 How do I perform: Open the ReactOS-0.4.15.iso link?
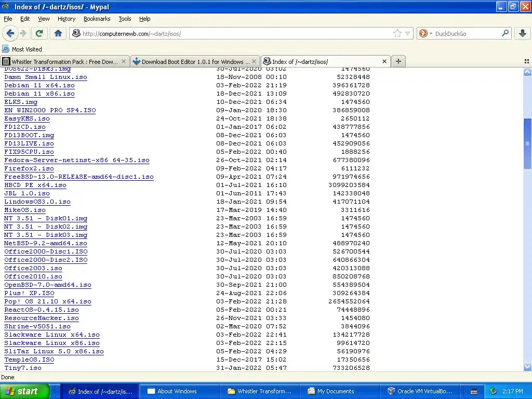[x=42, y=310]
